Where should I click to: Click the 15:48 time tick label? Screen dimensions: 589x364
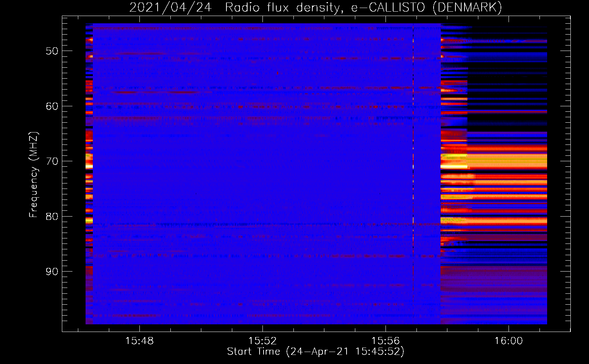click(139, 341)
